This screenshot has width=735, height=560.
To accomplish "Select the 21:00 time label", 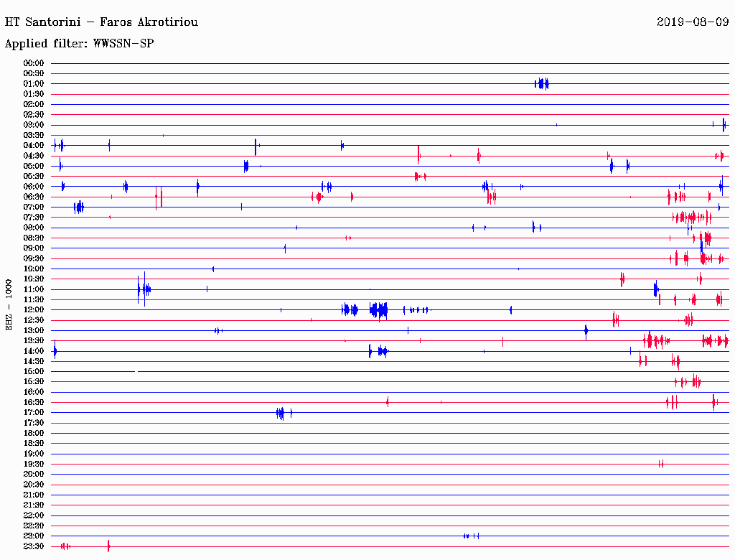I will [34, 495].
